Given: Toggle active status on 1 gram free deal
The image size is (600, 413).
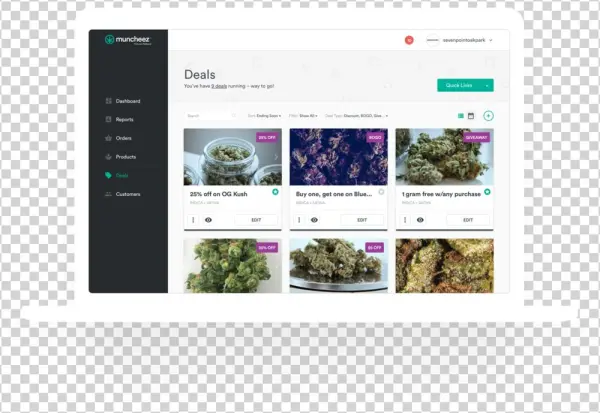Looking at the screenshot, I should coord(487,191).
